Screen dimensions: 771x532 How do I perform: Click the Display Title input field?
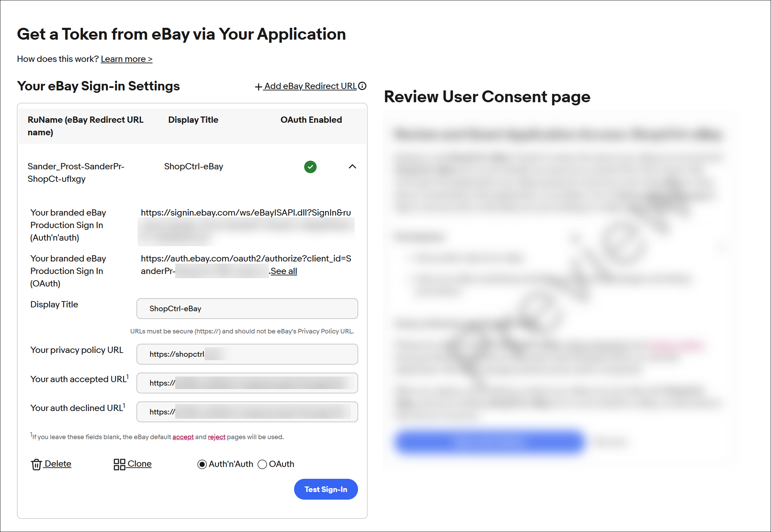tap(247, 308)
